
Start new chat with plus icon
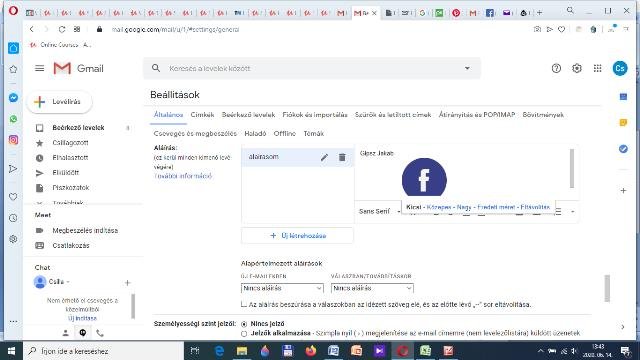pyautogui.click(x=127, y=282)
